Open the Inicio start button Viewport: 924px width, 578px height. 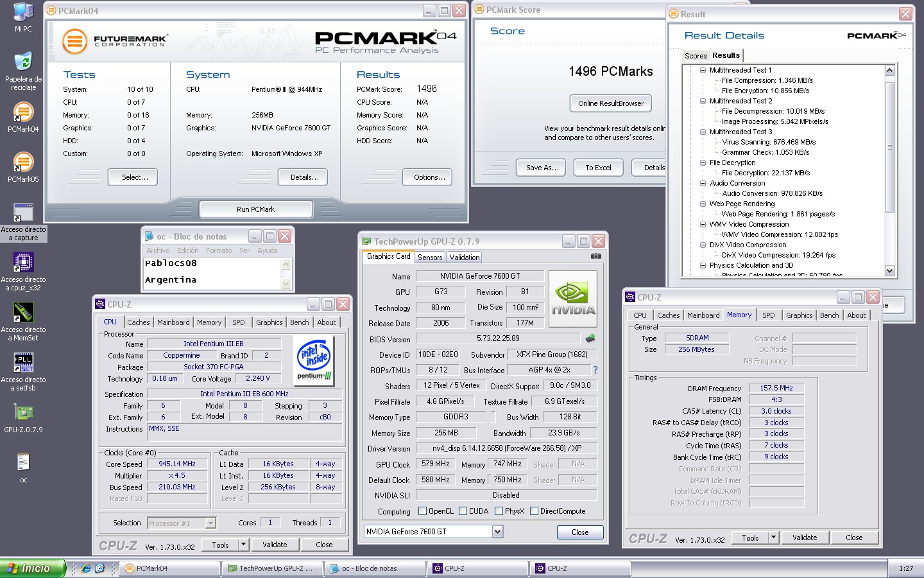point(33,568)
